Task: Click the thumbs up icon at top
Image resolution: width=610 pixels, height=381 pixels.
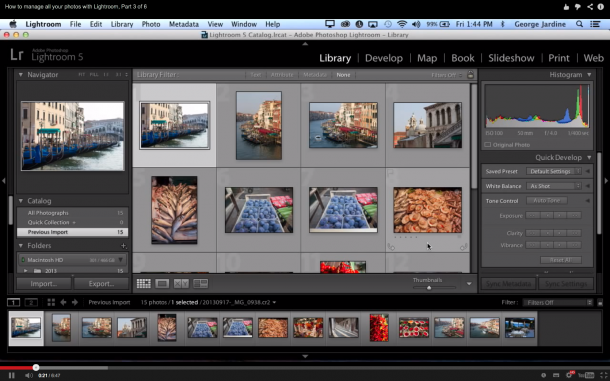Action: pos(566,7)
